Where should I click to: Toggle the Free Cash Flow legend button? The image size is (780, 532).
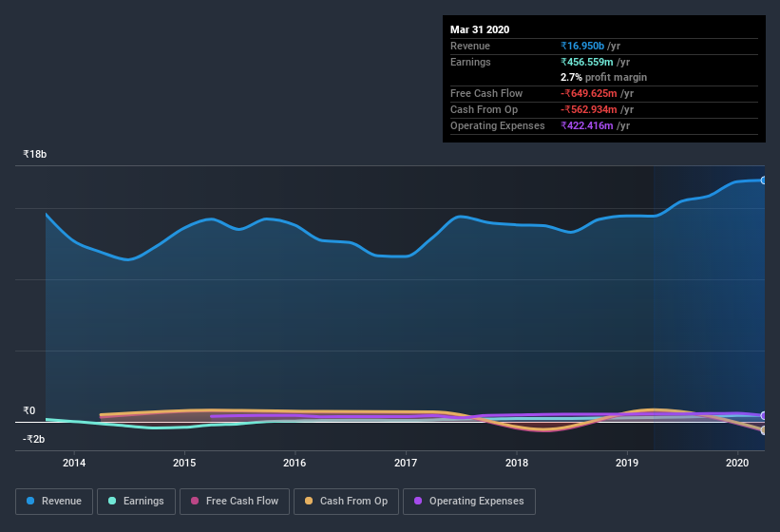click(x=235, y=502)
